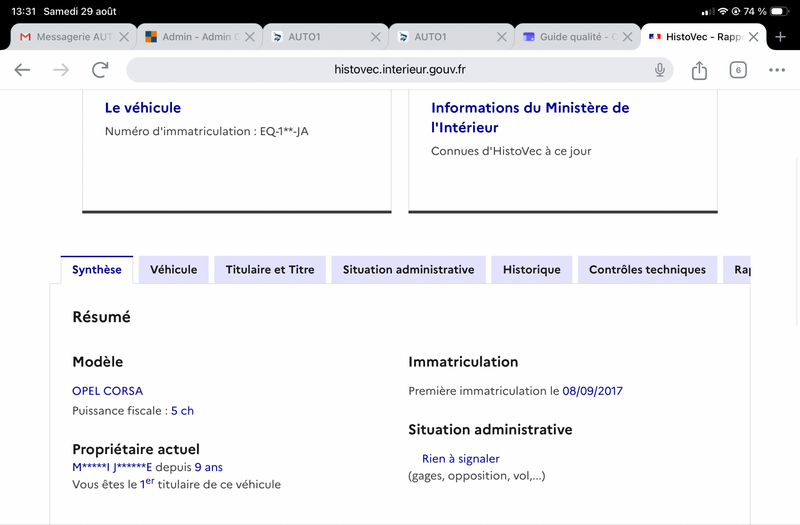Select the (gages, opposition, vol,...) note
Viewport: 800px width, 525px height.
(x=477, y=476)
